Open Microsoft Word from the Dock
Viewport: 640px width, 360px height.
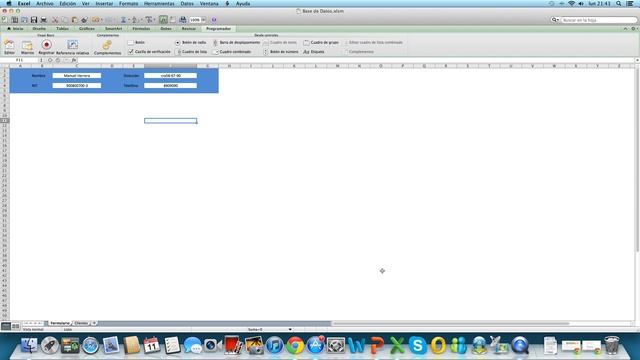click(x=356, y=345)
